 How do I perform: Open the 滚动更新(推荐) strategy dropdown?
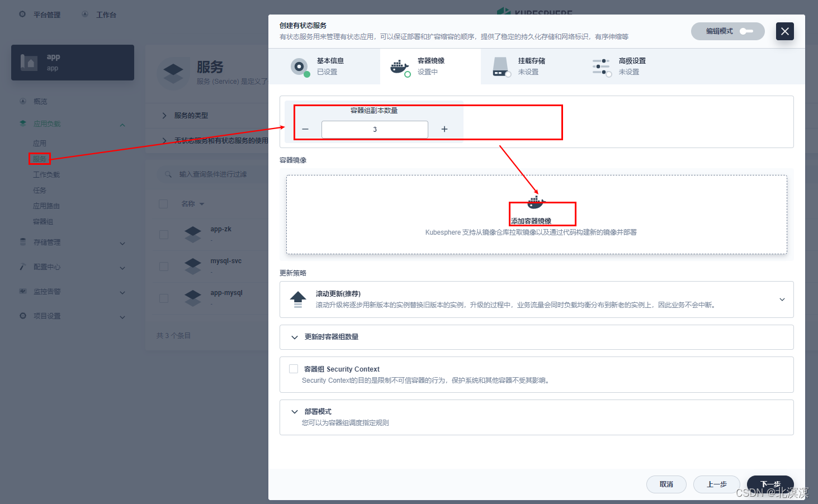pyautogui.click(x=537, y=299)
